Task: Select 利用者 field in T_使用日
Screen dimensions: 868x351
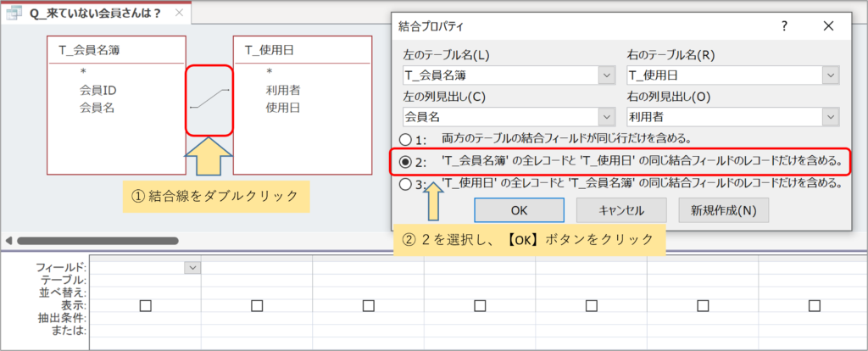Action: pyautogui.click(x=283, y=90)
